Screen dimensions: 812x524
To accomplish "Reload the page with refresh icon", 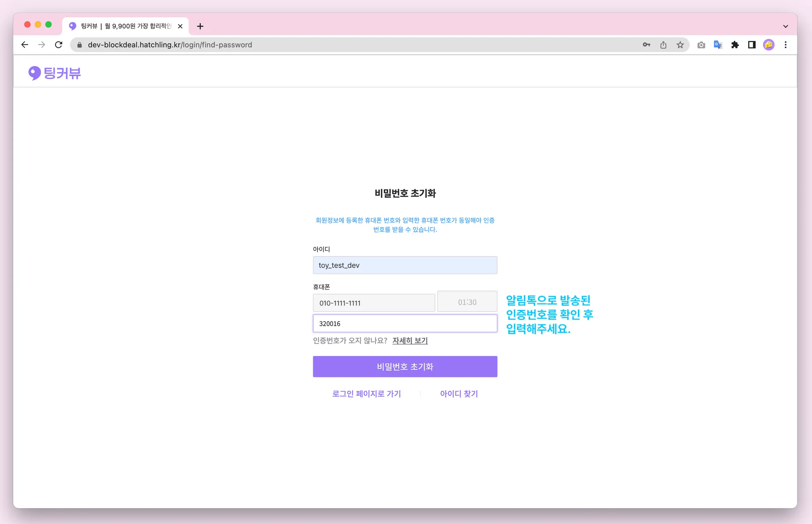I will tap(59, 45).
